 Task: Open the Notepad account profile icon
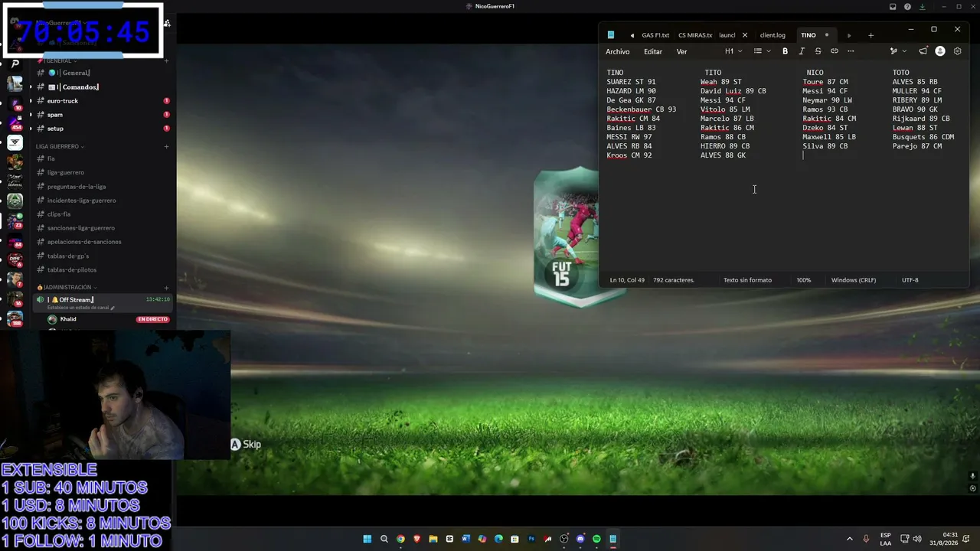point(940,51)
